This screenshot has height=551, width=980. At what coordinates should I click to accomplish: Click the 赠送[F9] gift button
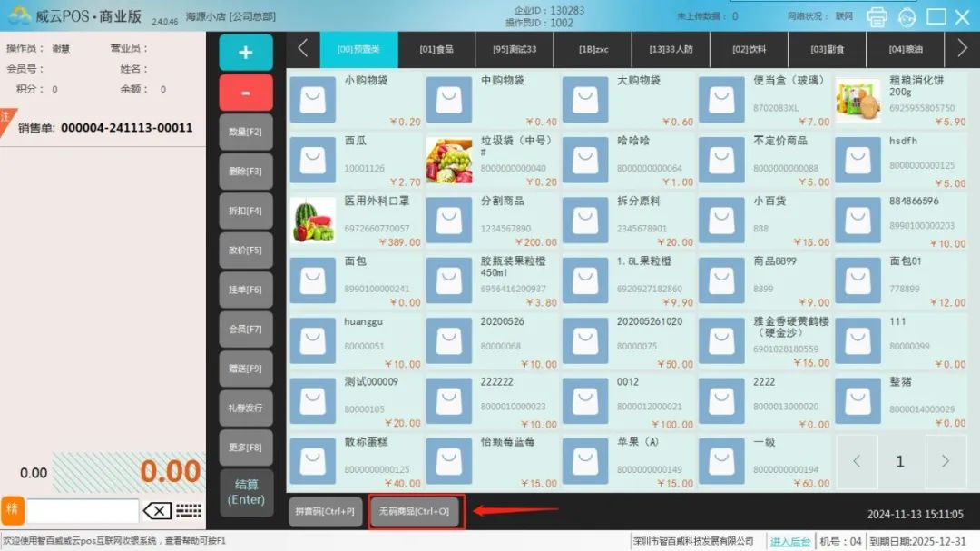[x=246, y=369]
